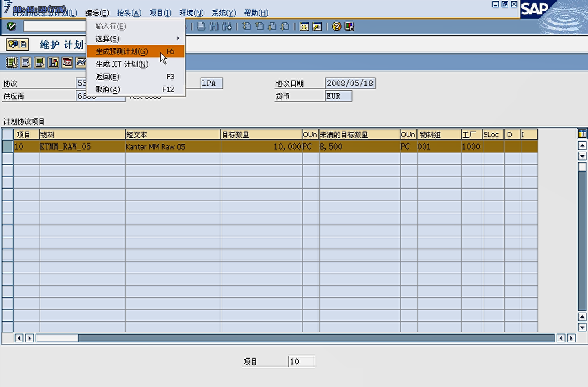
Task: Click the Customize Local Layout icon
Action: (349, 26)
